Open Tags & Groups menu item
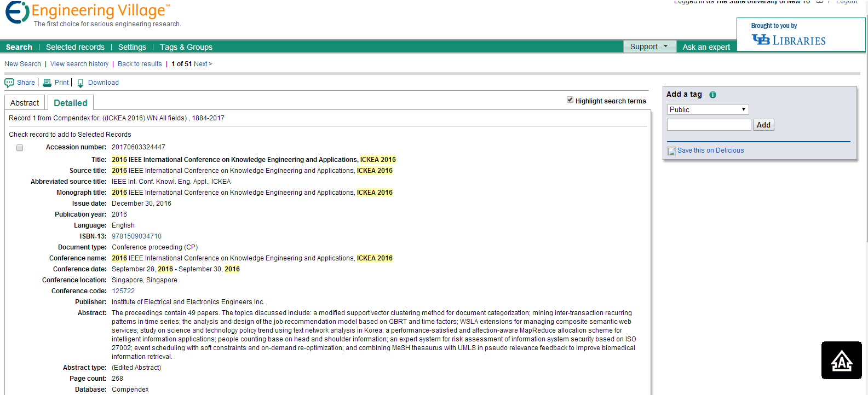This screenshot has height=395, width=868. tap(186, 47)
